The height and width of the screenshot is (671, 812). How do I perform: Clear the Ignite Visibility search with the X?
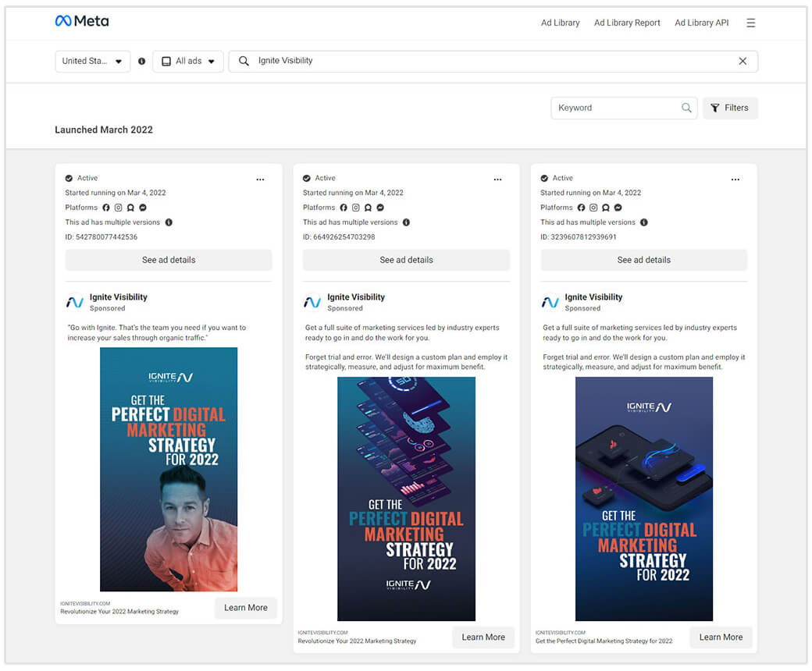(743, 60)
